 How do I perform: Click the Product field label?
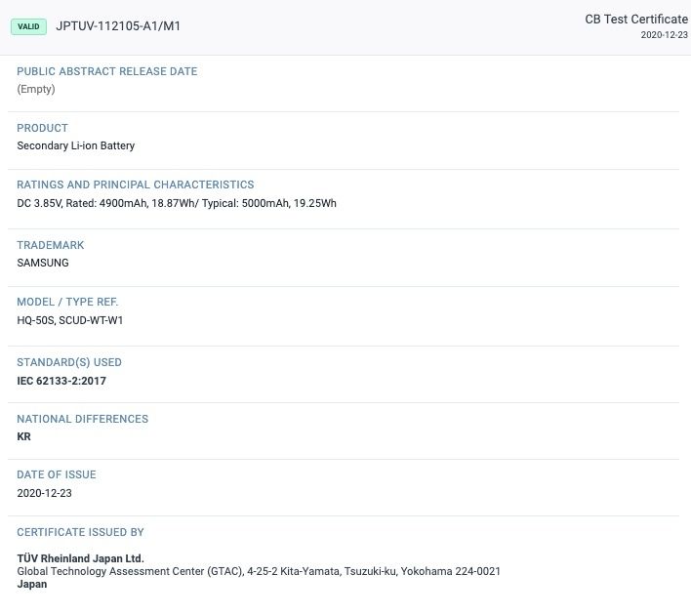(x=42, y=128)
